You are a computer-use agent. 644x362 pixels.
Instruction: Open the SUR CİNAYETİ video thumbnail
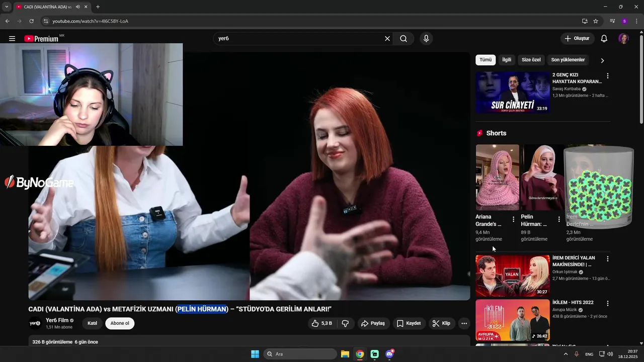pyautogui.click(x=513, y=93)
